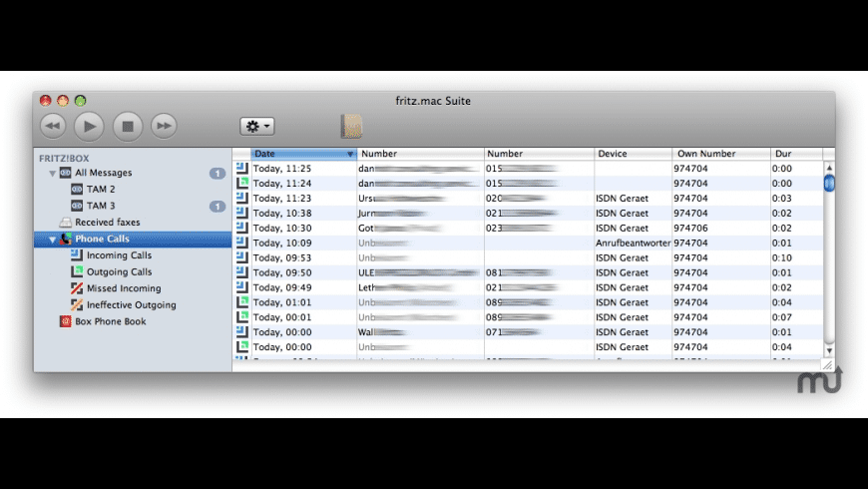Open the address book icon
Image resolution: width=868 pixels, height=489 pixels.
[351, 127]
